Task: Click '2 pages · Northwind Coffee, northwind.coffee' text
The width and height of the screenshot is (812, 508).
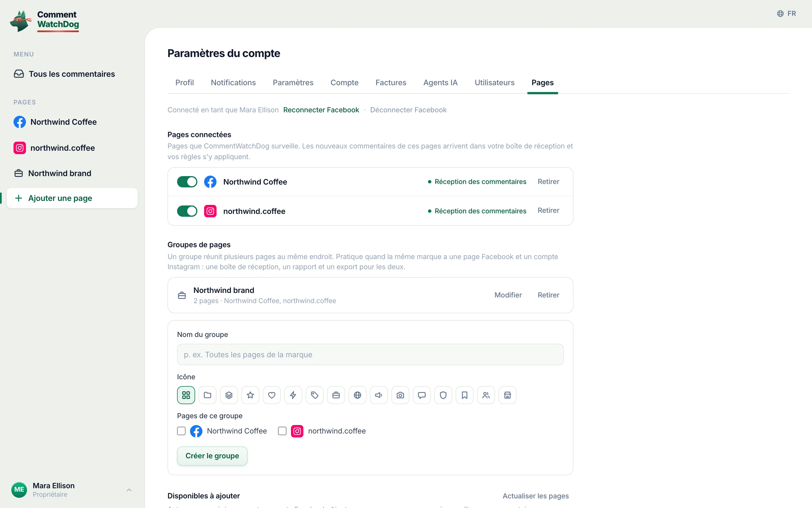Action: 265,301
